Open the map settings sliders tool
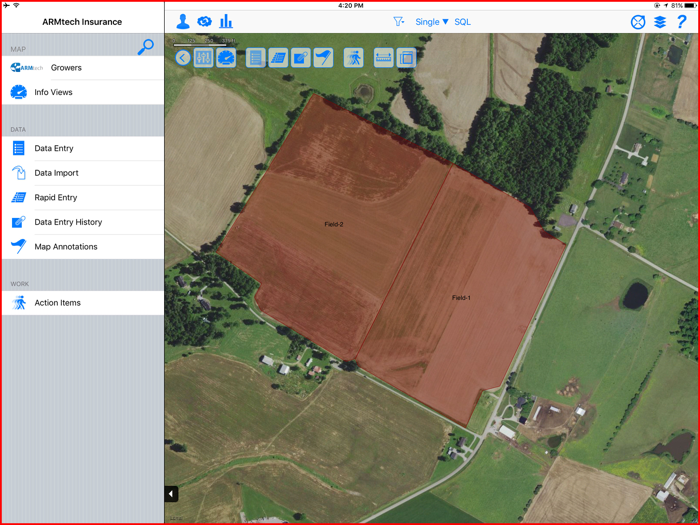The width and height of the screenshot is (700, 525). [204, 58]
